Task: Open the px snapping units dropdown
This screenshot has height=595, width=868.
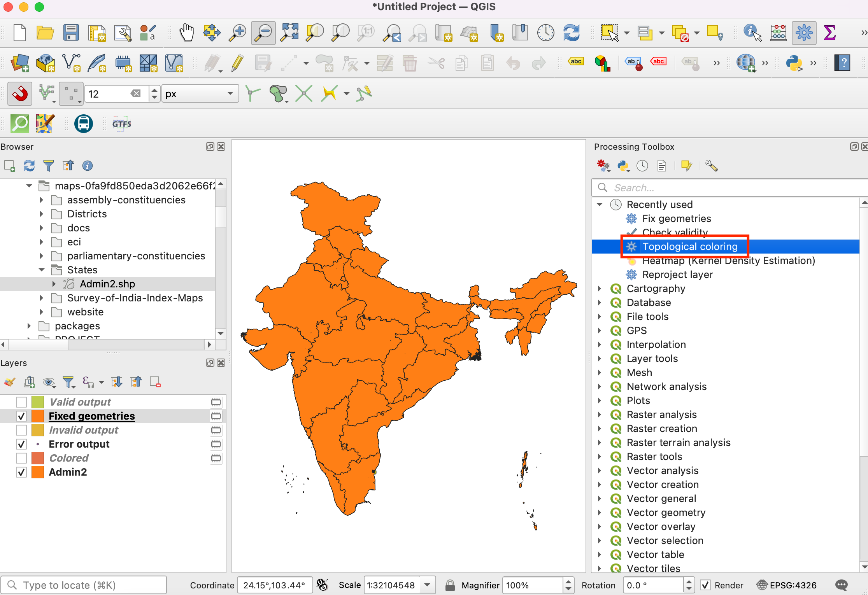Action: coord(200,94)
